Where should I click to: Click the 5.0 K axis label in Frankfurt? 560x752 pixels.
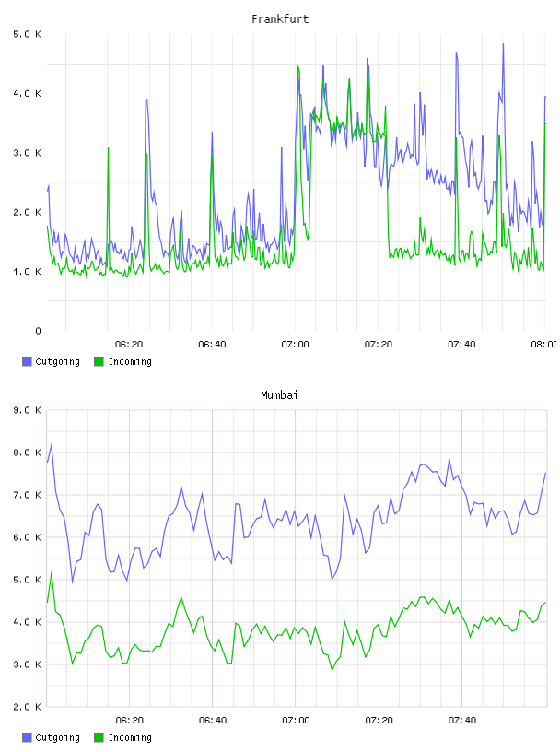[27, 34]
